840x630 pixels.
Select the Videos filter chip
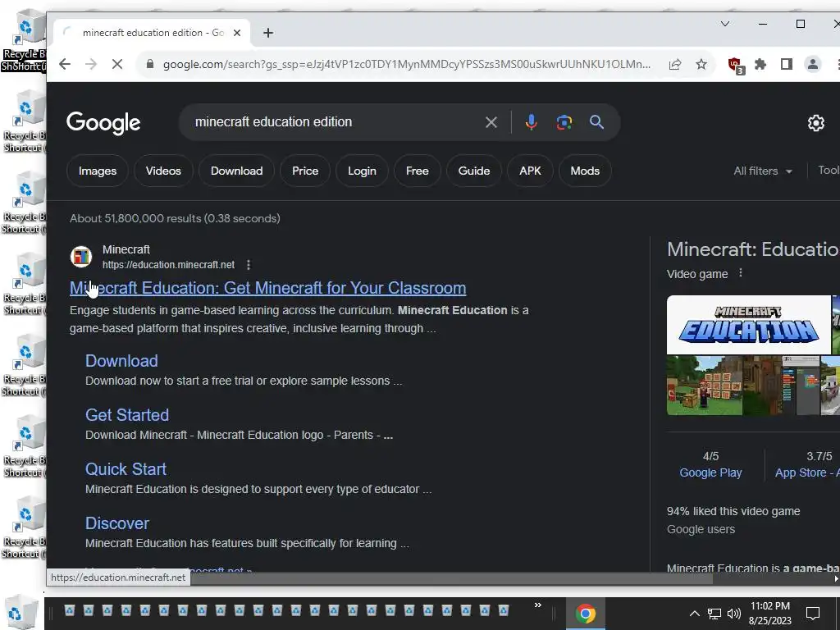[163, 171]
